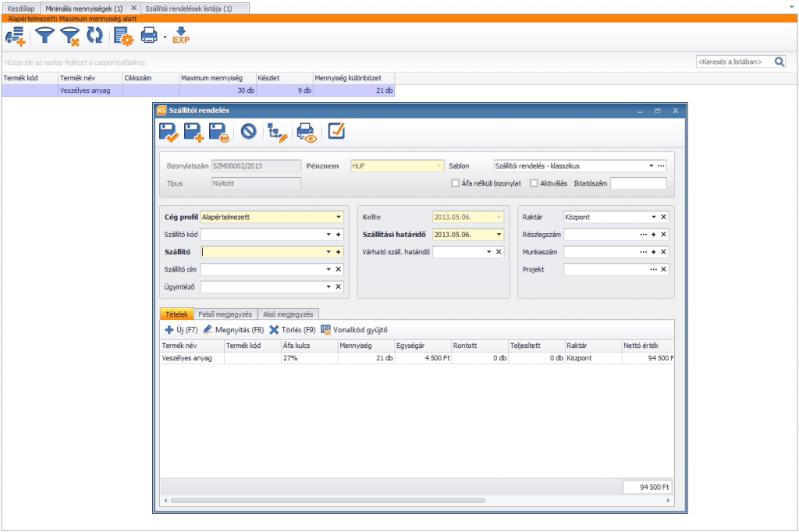The height and width of the screenshot is (532, 799).
Task: Click into the Iktatószám input field
Action: (638, 183)
